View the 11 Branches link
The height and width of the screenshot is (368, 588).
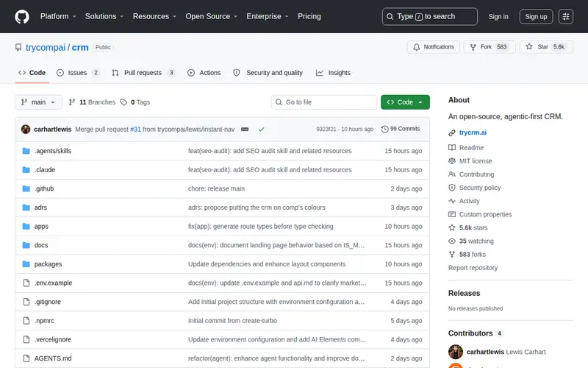tap(92, 102)
